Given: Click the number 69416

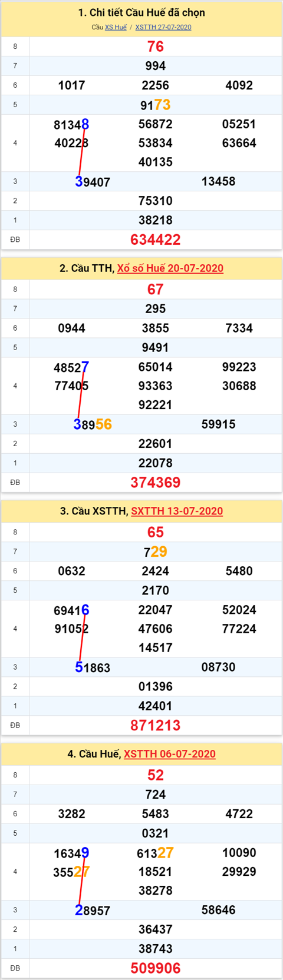Looking at the screenshot, I should point(71,610).
